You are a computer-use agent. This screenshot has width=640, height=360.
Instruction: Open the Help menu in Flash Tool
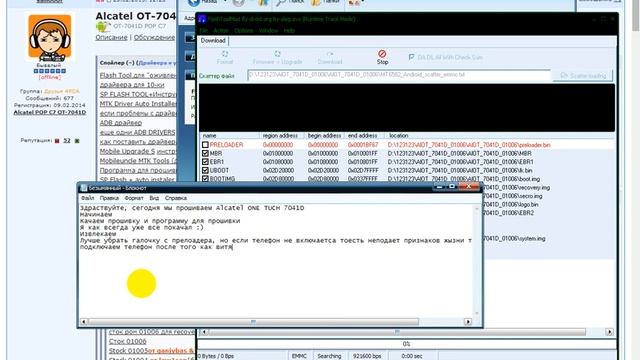[x=289, y=31]
